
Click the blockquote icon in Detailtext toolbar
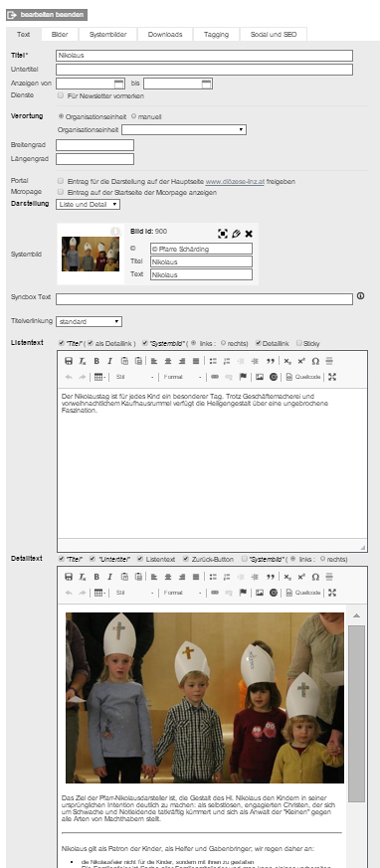[x=271, y=577]
